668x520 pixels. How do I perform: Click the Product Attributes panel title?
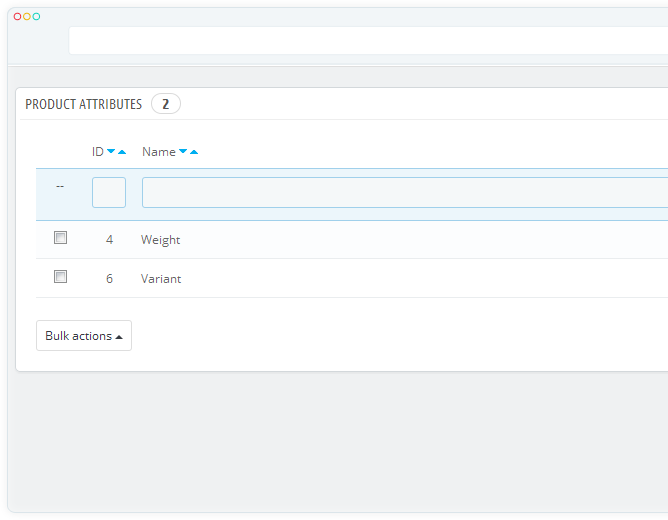tap(84, 104)
